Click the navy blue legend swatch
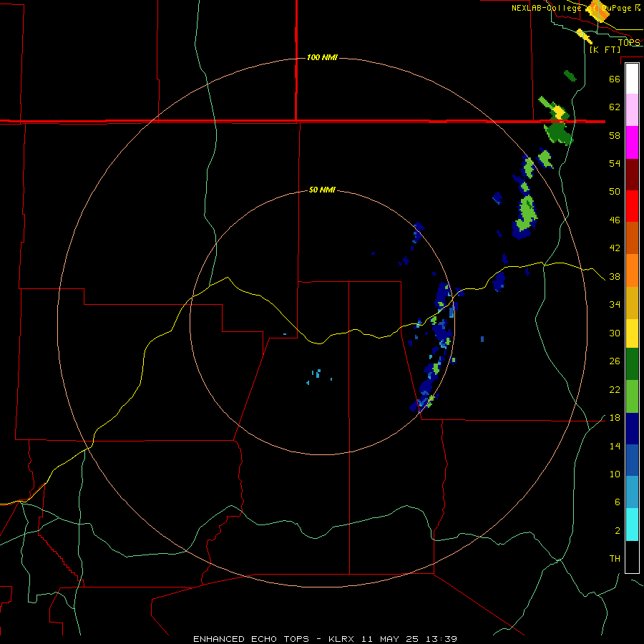 (632, 429)
